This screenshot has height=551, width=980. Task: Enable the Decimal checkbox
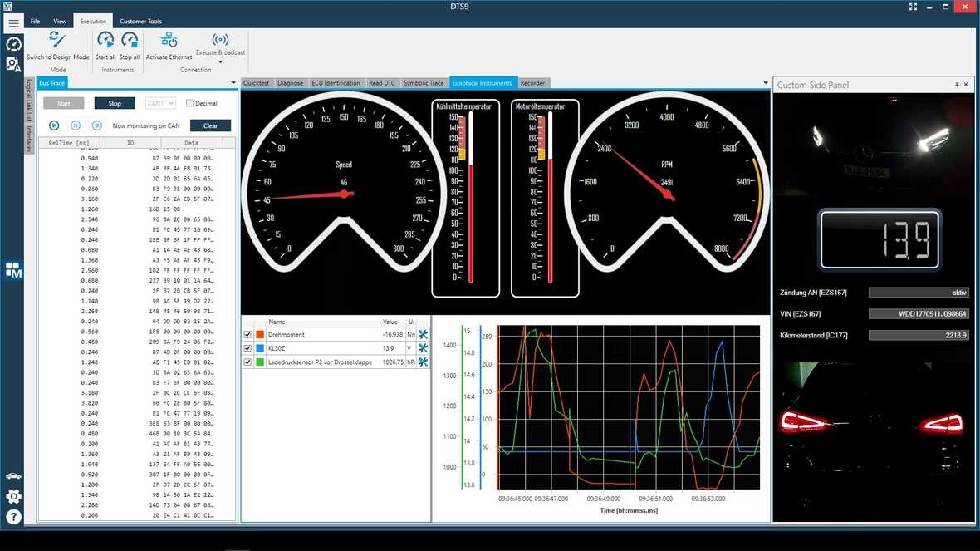point(190,104)
